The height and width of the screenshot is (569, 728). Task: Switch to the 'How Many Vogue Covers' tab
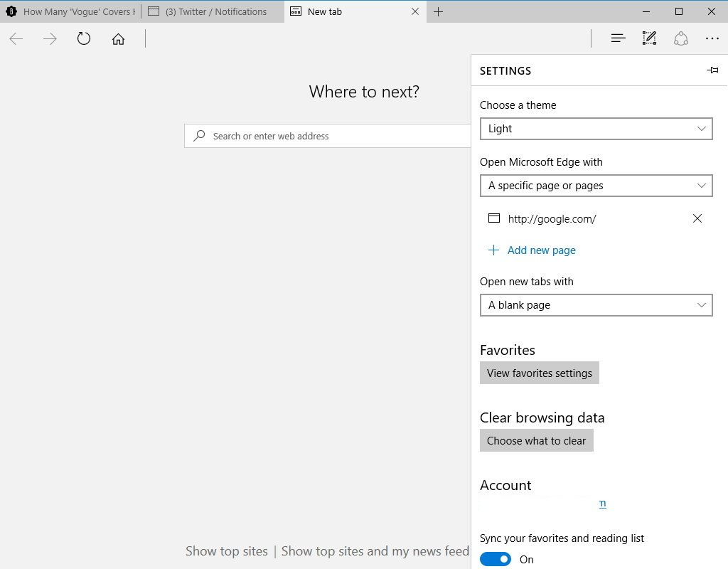click(x=70, y=11)
